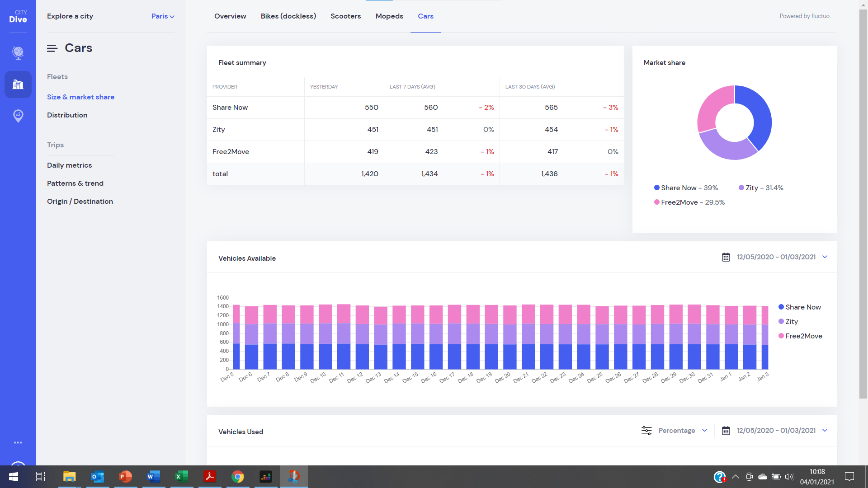This screenshot has height=488, width=868.
Task: Open the more options ellipsis at sidebar bottom
Action: click(18, 442)
